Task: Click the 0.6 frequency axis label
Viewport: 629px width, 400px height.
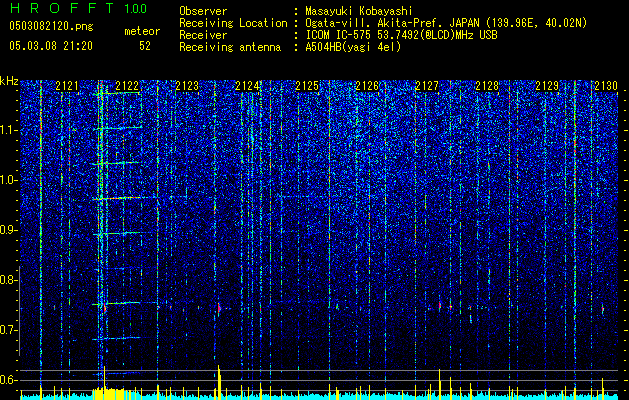Action: click(9, 380)
